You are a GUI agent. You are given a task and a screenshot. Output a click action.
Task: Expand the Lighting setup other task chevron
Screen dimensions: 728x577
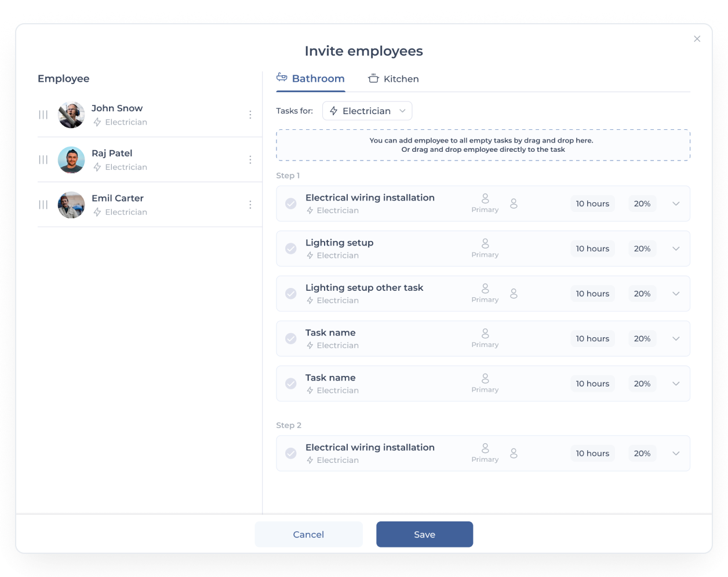(x=676, y=294)
